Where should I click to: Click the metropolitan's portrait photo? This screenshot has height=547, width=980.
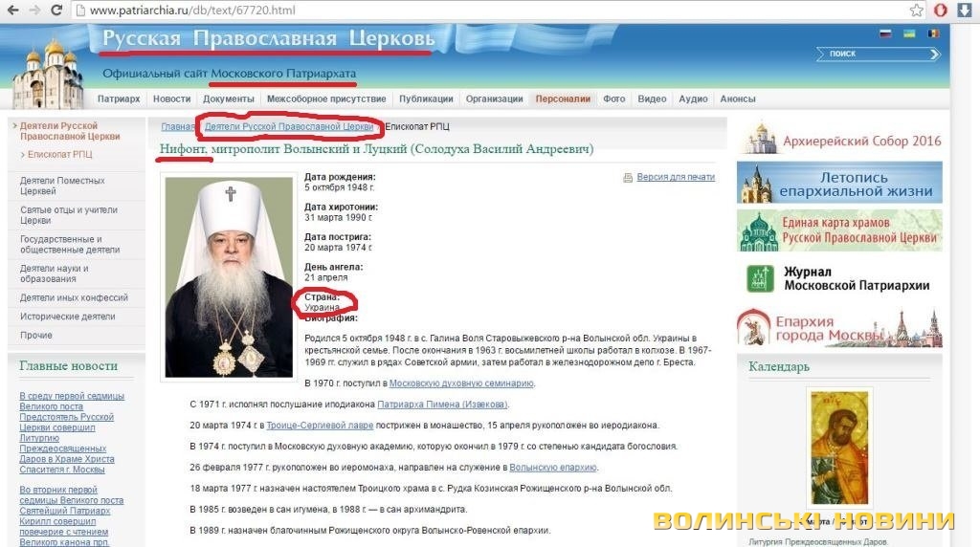pyautogui.click(x=229, y=276)
